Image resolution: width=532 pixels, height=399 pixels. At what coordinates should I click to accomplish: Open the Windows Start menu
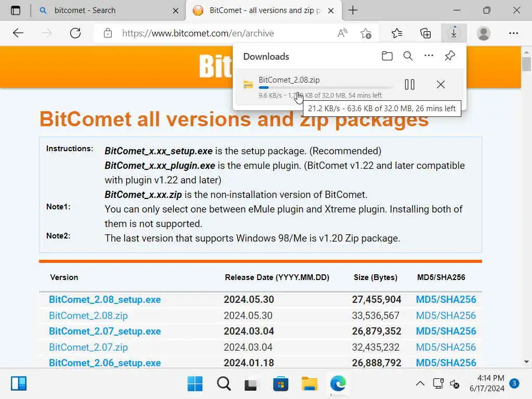[195, 384]
